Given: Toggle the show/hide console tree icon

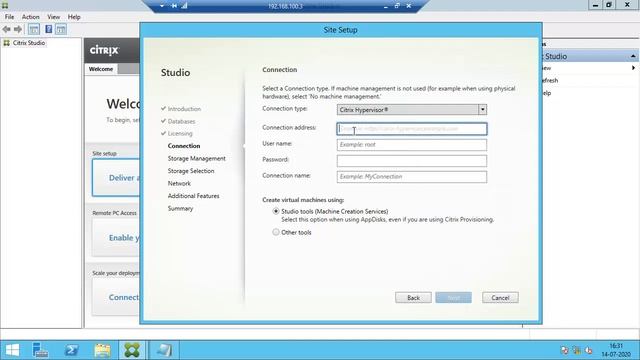Looking at the screenshot, I should click(x=34, y=29).
